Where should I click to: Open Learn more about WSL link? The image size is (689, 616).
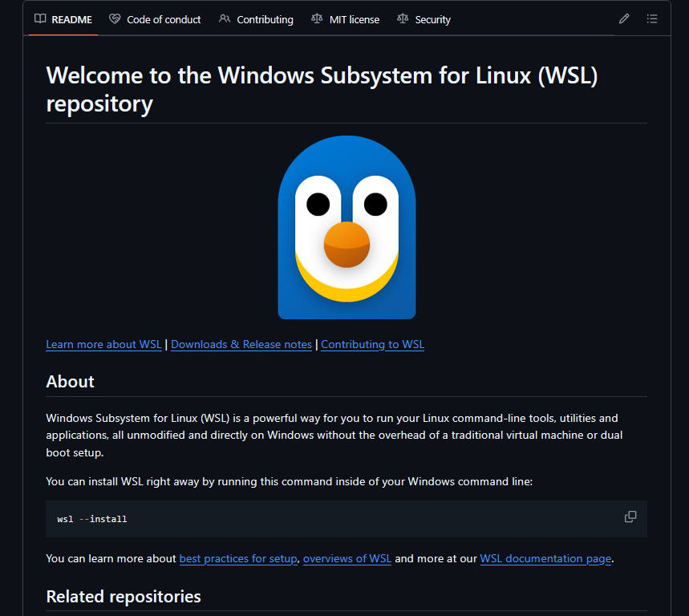pyautogui.click(x=103, y=344)
